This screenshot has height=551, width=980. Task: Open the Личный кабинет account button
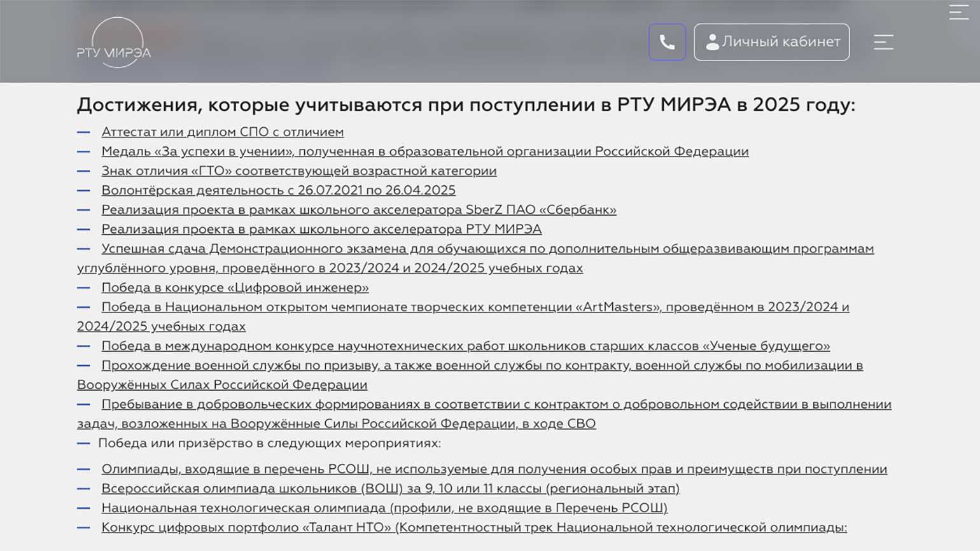(x=771, y=42)
